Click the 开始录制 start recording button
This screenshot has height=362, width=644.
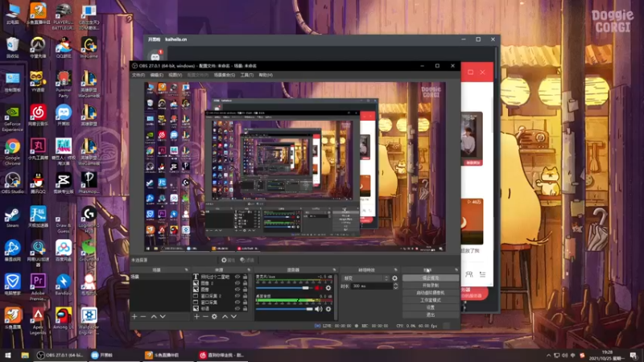pos(431,286)
